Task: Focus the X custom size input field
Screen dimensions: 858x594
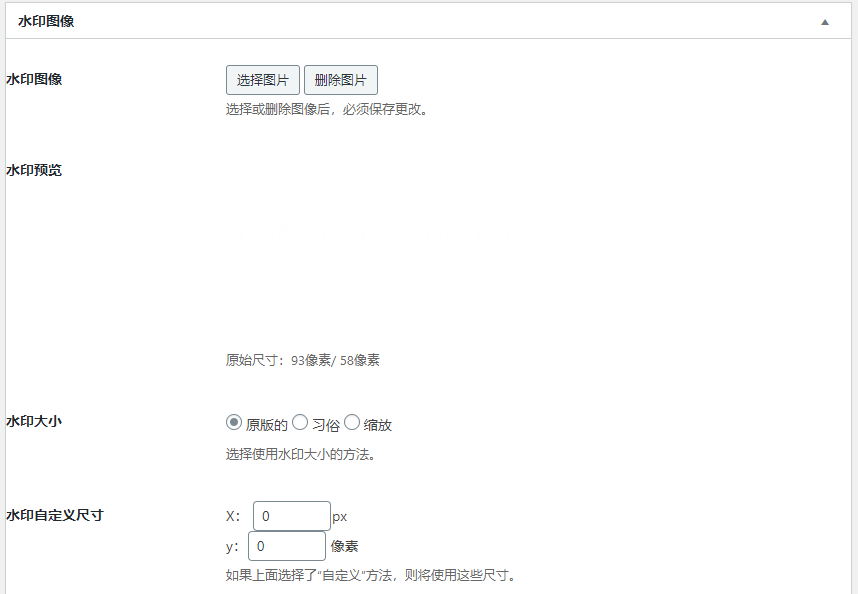Action: [x=291, y=516]
